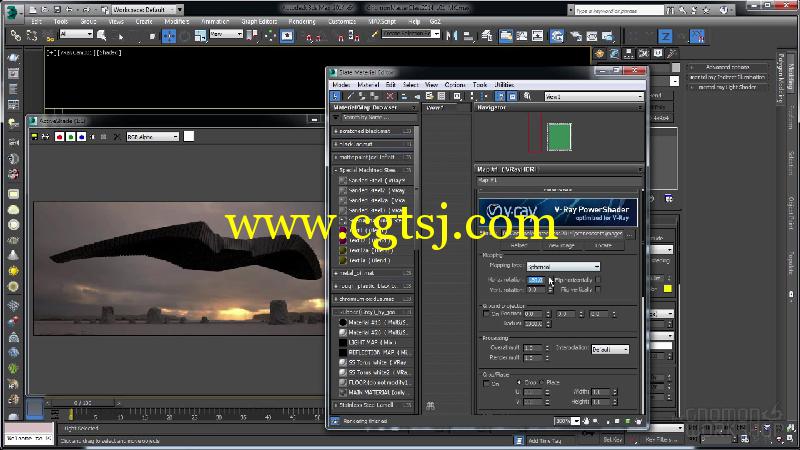Image resolution: width=800 pixels, height=450 pixels.
Task: Click the Select and Link chain icon
Action: [16, 36]
